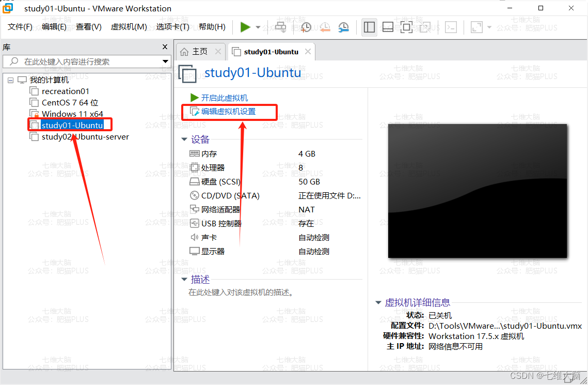This screenshot has height=385, width=588.
Task: Select the CD/DVD (SATA) device row
Action: click(275, 195)
